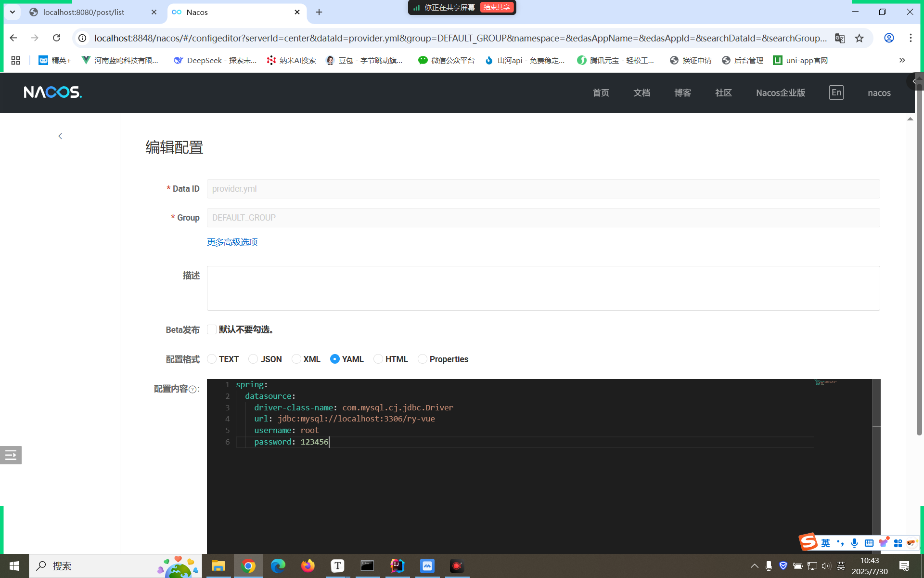This screenshot has height=578, width=924.
Task: Open Typora from the taskbar
Action: pos(338,566)
